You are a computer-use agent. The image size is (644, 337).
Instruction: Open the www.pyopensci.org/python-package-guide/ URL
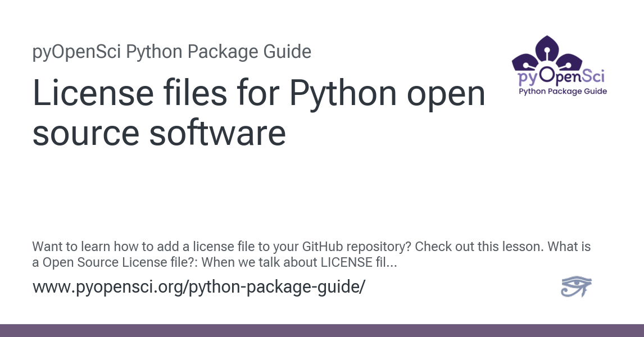click(x=199, y=286)
